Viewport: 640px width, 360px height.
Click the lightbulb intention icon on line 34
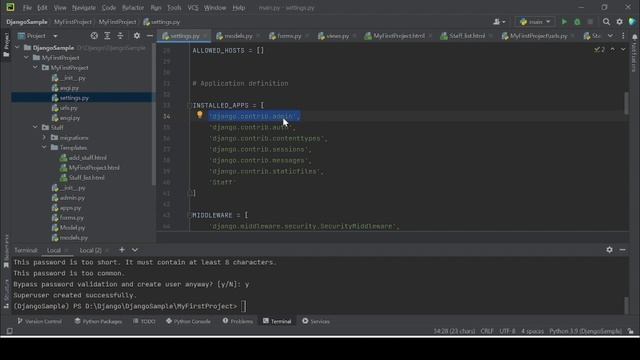coord(200,115)
